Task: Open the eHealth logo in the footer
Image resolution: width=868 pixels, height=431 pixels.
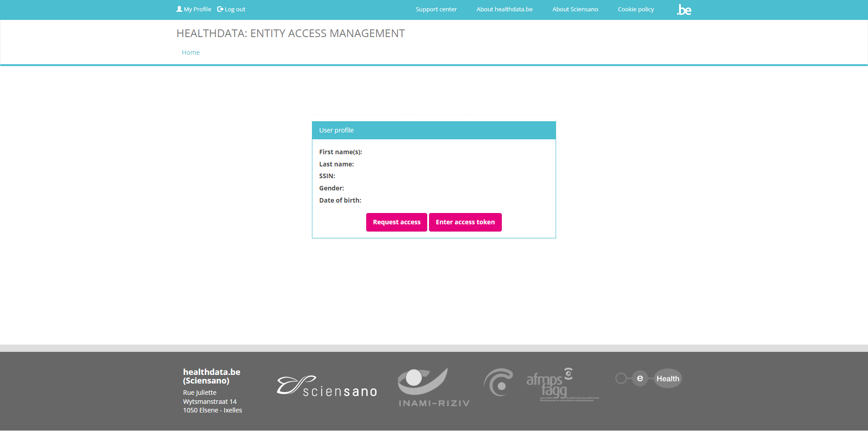Action: pyautogui.click(x=649, y=379)
